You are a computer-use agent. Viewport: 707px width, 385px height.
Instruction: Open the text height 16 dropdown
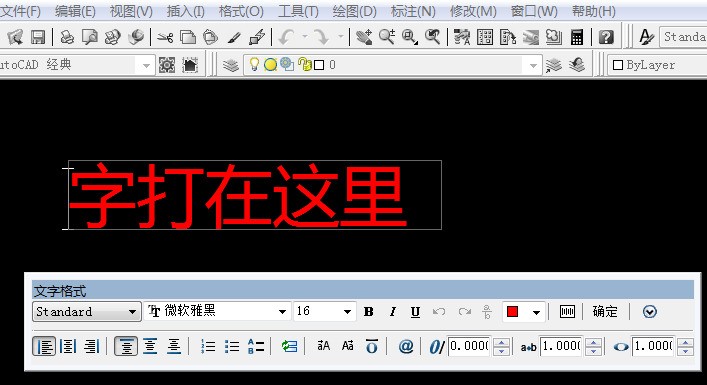pos(347,312)
